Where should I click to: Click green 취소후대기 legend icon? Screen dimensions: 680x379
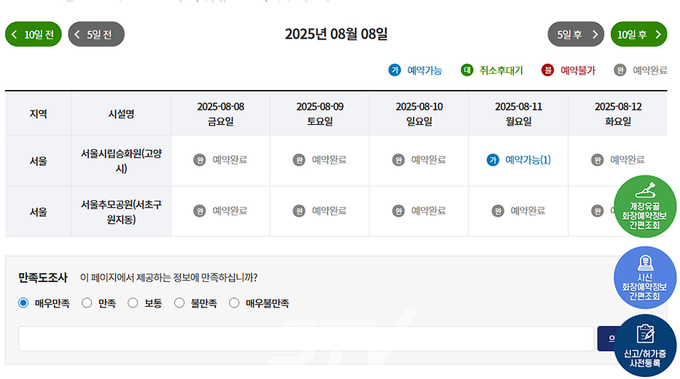[x=467, y=70]
